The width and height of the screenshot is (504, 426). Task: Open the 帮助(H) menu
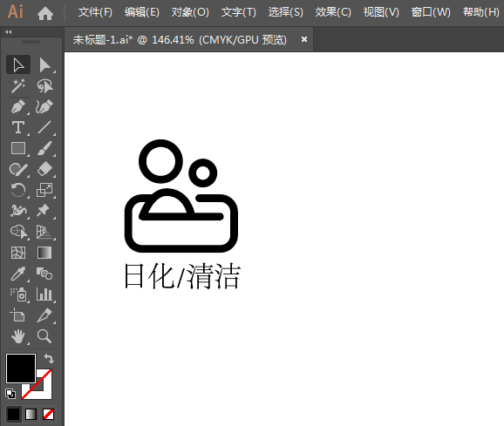[481, 12]
